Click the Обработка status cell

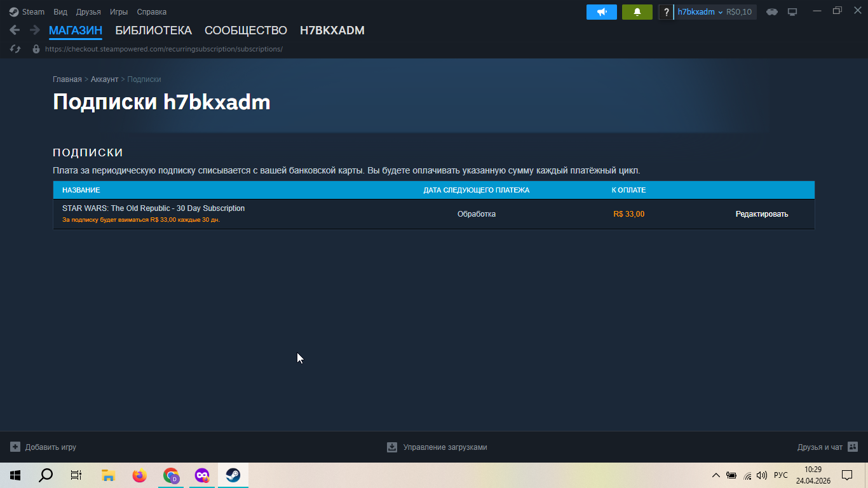[477, 214]
